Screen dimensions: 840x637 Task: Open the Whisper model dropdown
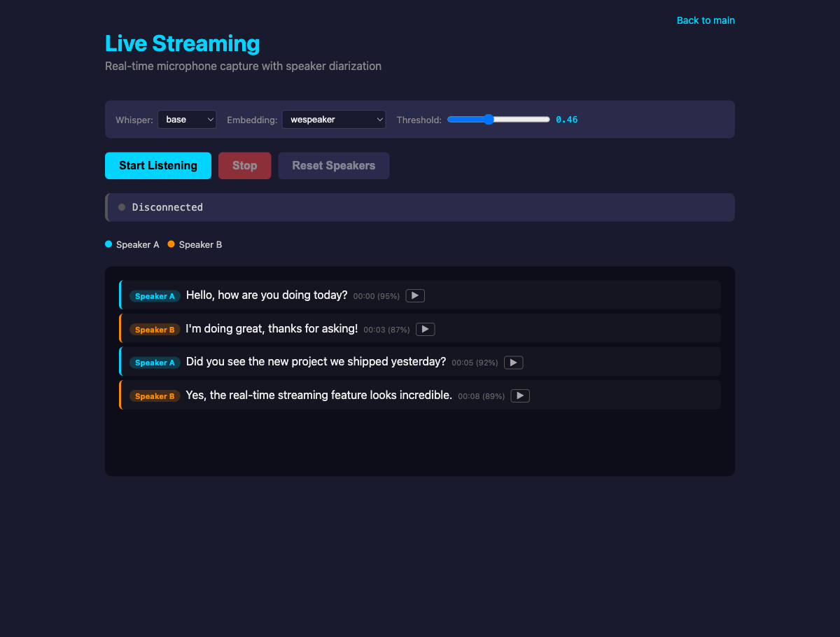click(187, 120)
